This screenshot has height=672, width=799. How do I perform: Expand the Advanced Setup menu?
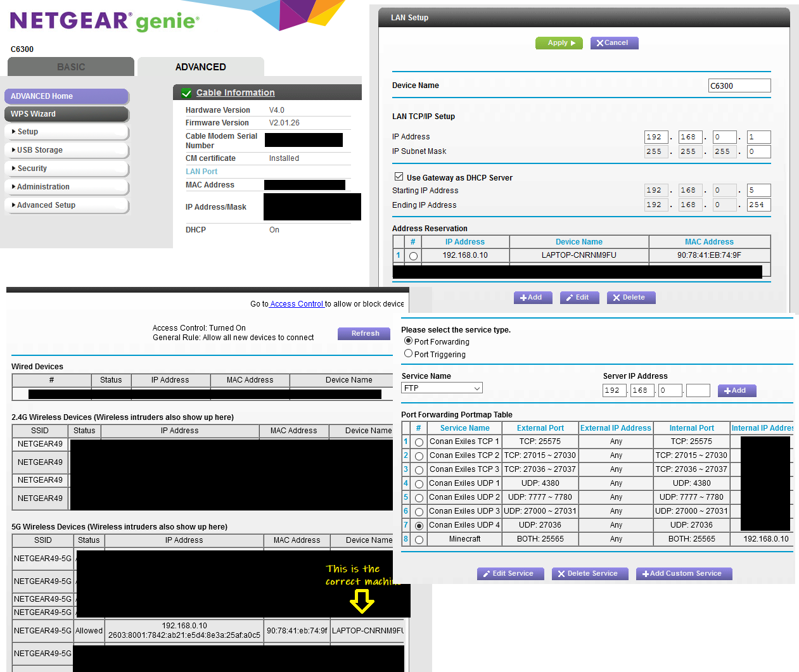tap(66, 205)
